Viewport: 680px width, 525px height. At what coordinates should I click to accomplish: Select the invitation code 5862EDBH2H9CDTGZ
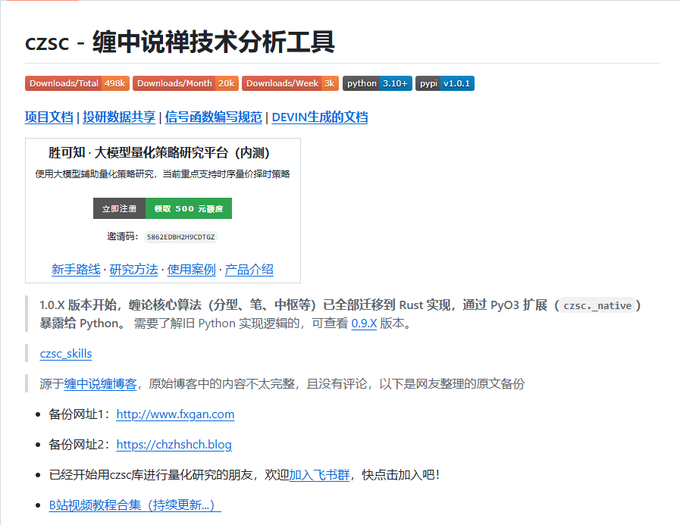click(x=181, y=237)
